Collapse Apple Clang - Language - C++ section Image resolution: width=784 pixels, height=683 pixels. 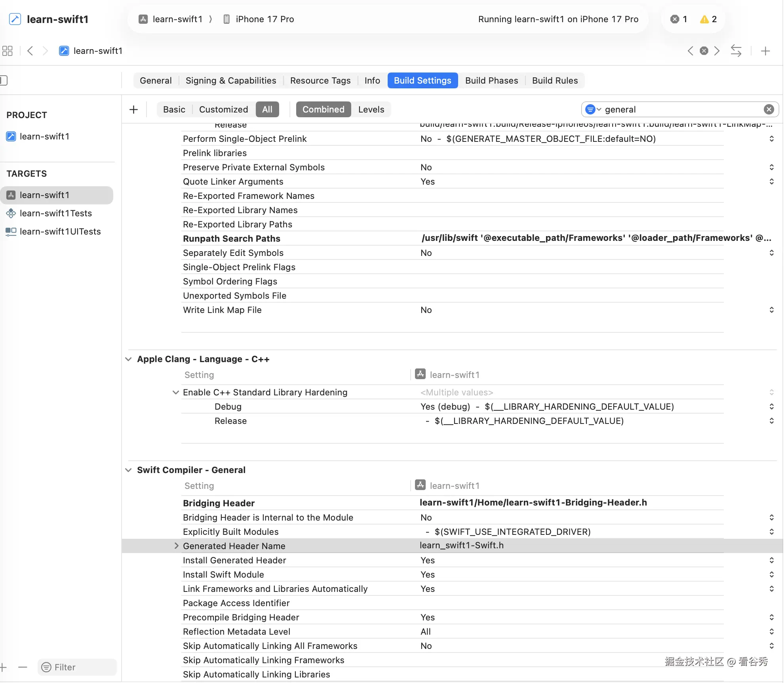coord(128,359)
